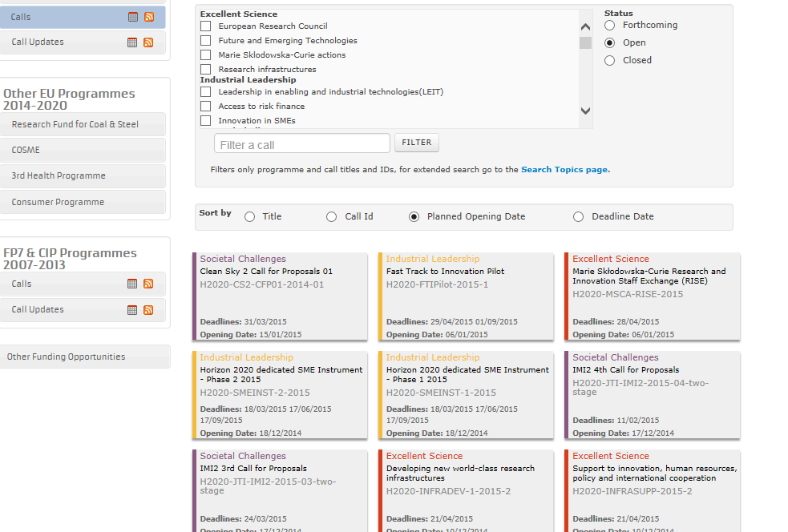
Task: Tick the Innovation in SMEs checkbox
Action: click(205, 120)
